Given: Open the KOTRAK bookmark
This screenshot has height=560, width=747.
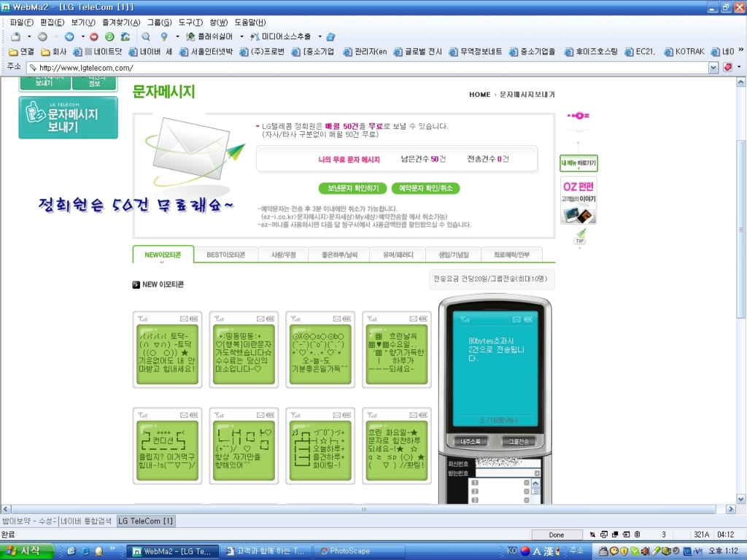Looking at the screenshot, I should click(x=684, y=52).
